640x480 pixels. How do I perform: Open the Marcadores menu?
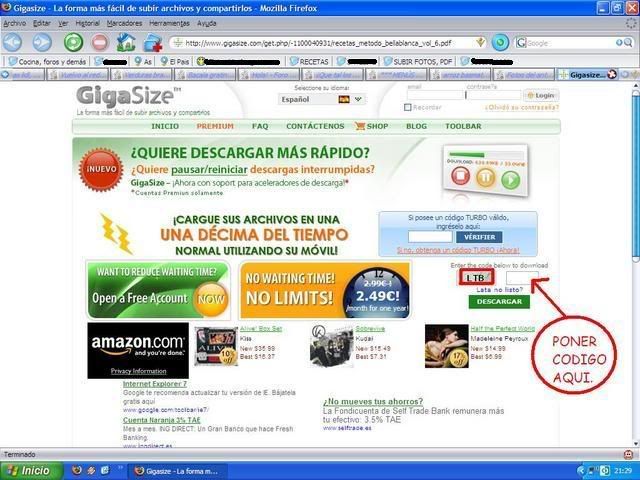click(124, 23)
